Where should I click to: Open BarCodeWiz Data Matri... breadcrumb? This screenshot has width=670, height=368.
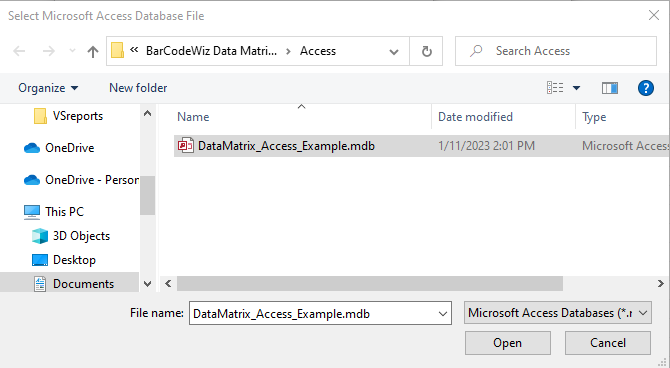coord(212,51)
